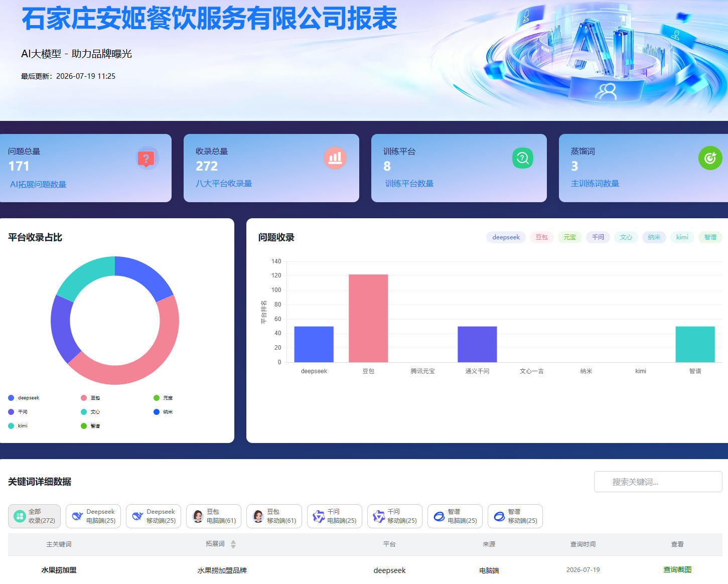This screenshot has height=584, width=728.
Task: Toggle deepseek series in 问题收录 legend
Action: (506, 237)
